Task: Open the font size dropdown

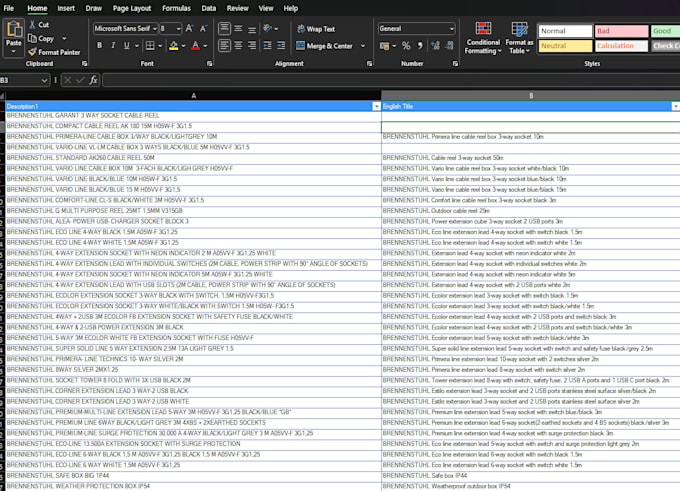Action: (x=178, y=29)
